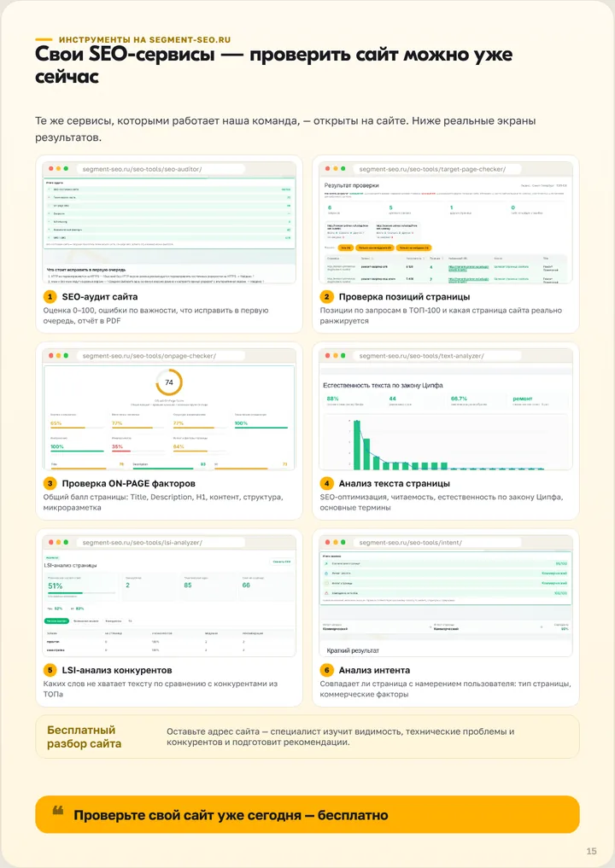Screen dimensions: 615x868
Task: Click the Бесплатный разбор сайта heading
Action: click(x=85, y=737)
